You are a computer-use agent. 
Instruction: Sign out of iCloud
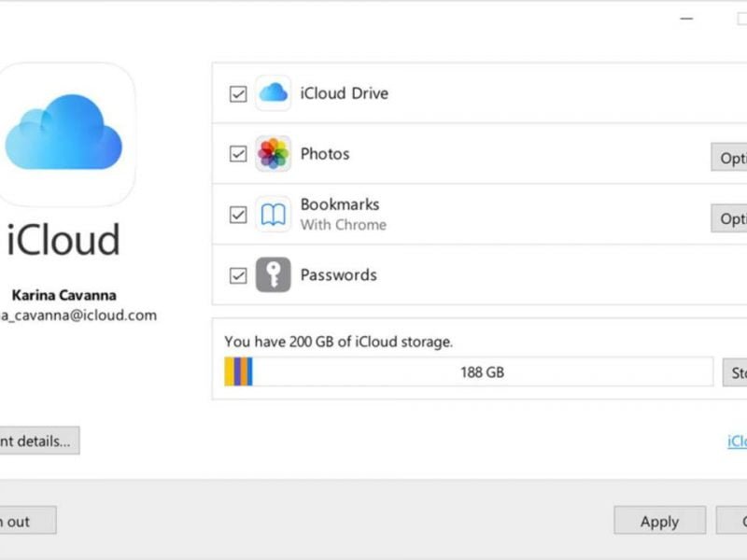[23, 521]
